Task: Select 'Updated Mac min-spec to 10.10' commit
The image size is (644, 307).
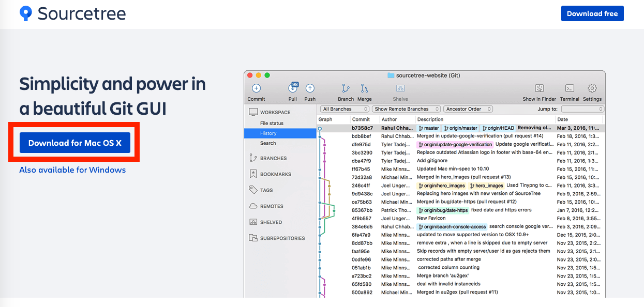Action: [x=453, y=169]
